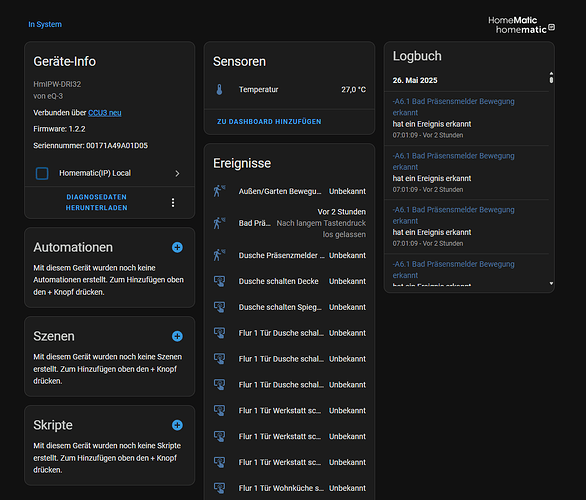
Task: Open the CCU3 neu hub link
Action: pyautogui.click(x=105, y=113)
